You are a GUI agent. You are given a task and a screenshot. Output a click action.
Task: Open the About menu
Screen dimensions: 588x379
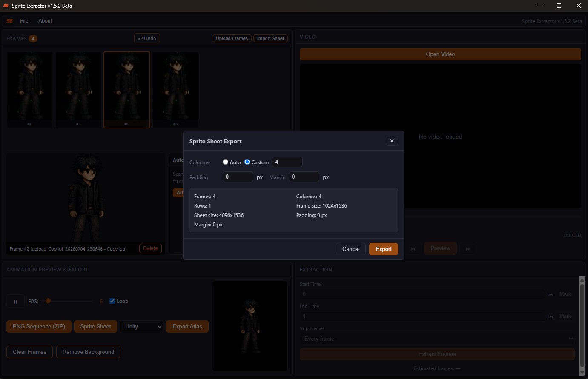45,21
